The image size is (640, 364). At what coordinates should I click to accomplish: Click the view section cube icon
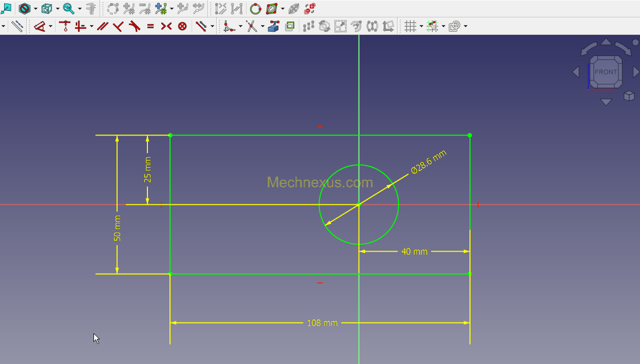[x=47, y=9]
